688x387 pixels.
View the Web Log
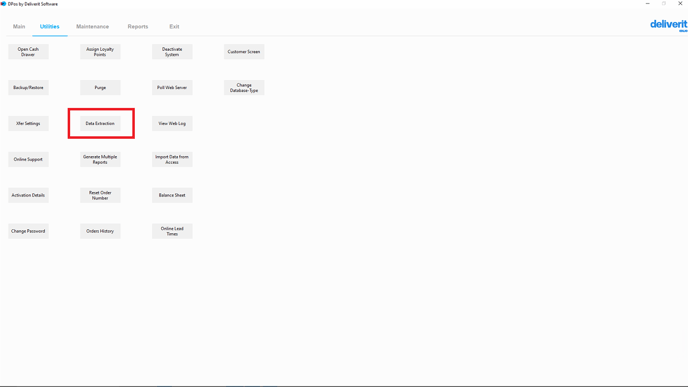pyautogui.click(x=172, y=123)
